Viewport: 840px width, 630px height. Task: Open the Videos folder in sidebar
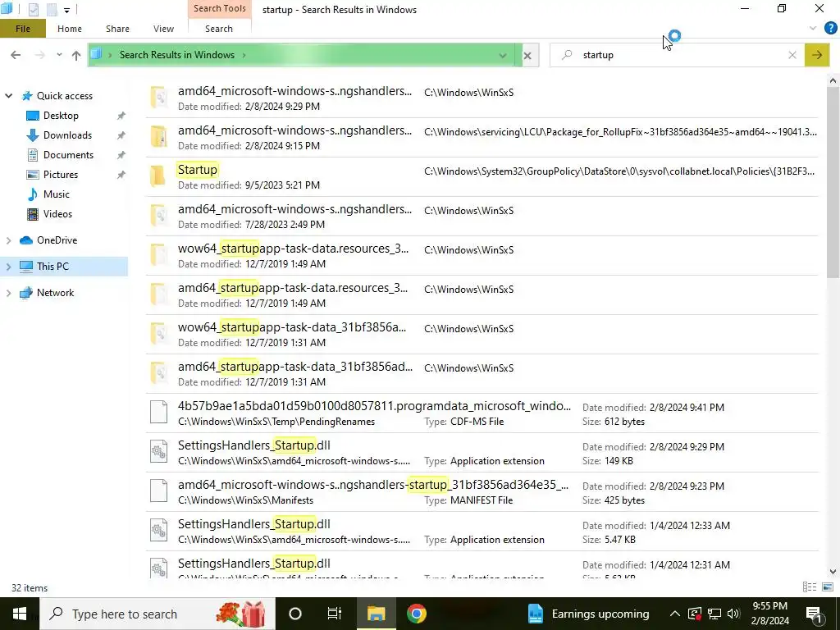(x=57, y=214)
